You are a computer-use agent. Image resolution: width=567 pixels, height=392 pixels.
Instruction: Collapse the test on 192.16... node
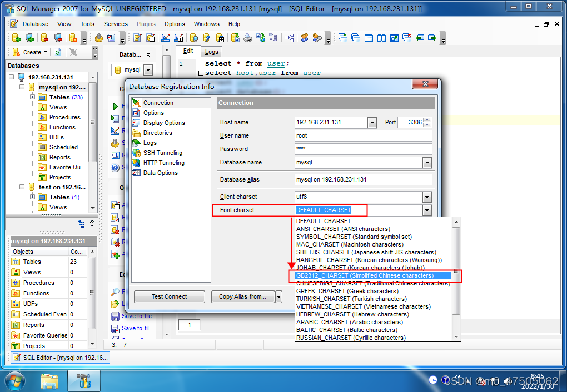pyautogui.click(x=22, y=187)
